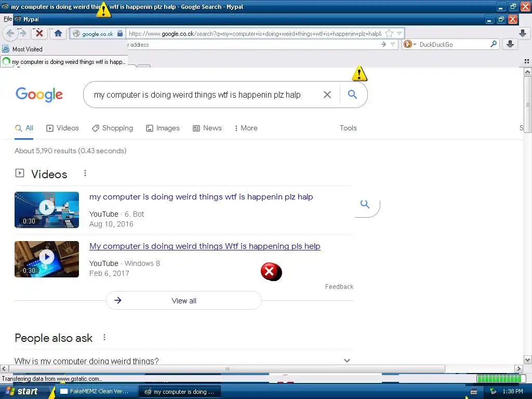Click the floating magnifier icon beside results
Viewport: 532px width, 399px height.
pyautogui.click(x=365, y=204)
